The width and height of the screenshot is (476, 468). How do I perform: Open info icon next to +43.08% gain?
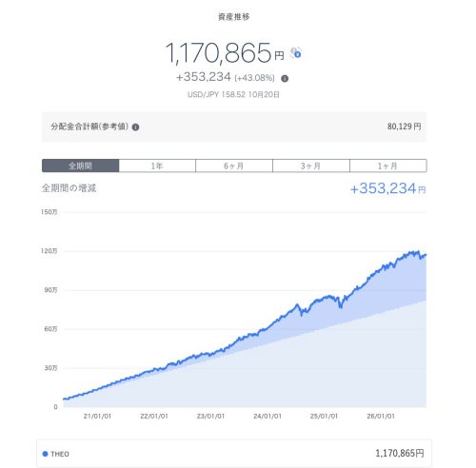coord(285,79)
